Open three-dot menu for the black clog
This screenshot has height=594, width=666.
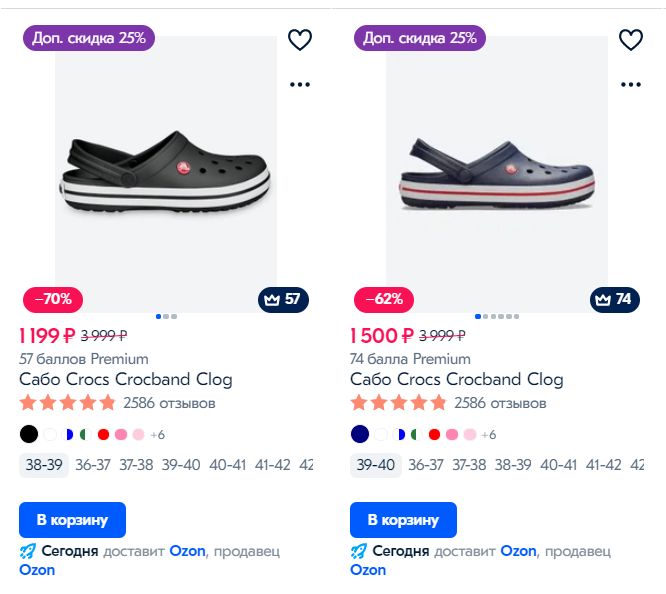click(300, 85)
